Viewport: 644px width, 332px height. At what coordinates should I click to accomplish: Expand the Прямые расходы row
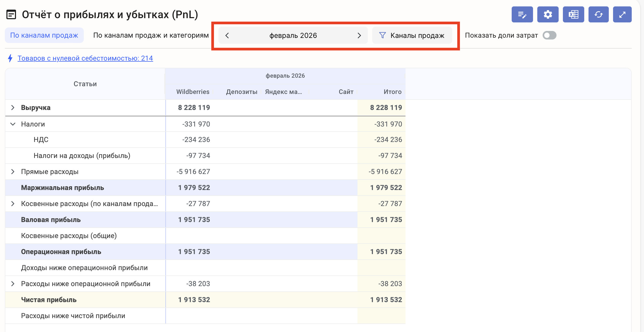(x=13, y=172)
